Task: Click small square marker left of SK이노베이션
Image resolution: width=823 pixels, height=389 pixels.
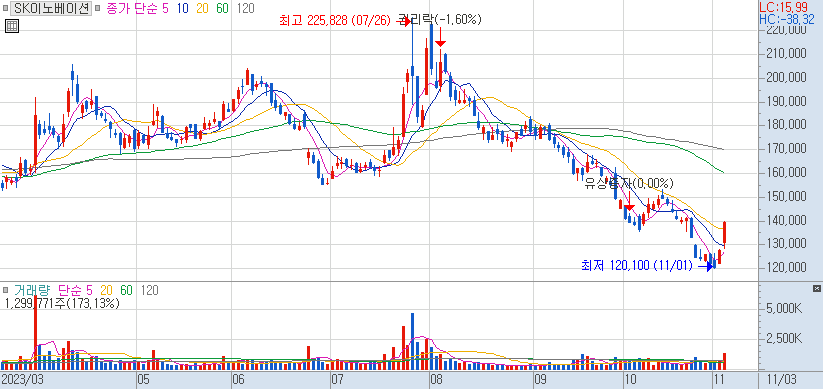Action: (x=5, y=9)
